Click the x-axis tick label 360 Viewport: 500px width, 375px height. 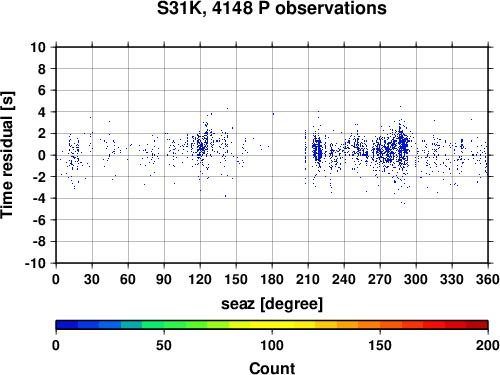click(488, 279)
